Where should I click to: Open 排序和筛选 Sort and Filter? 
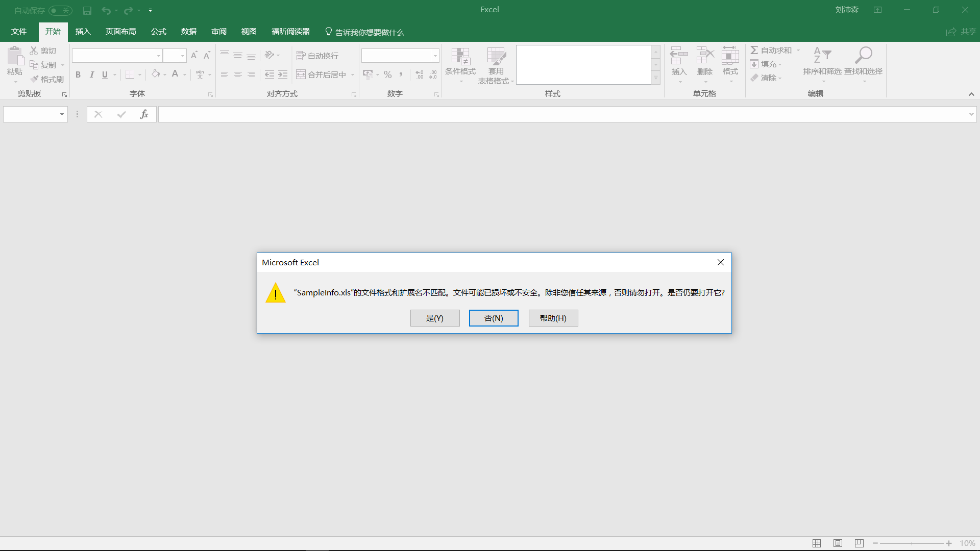coord(822,64)
